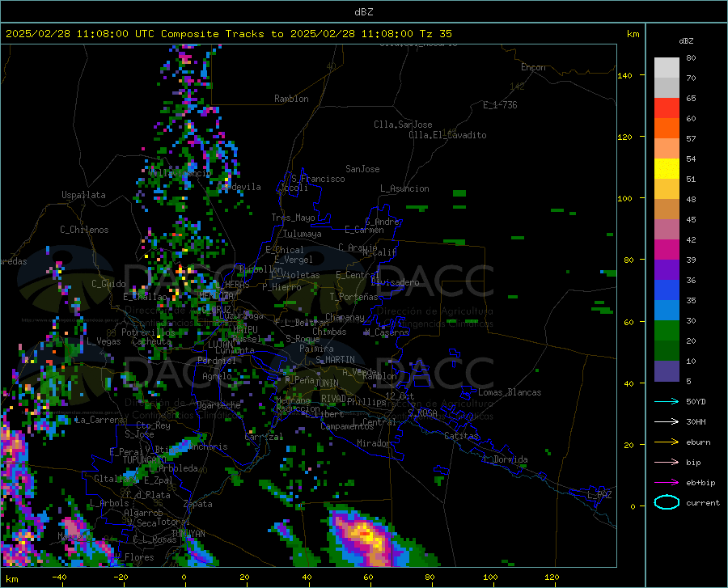Click the red-yellow storm core at the bottom
The width and height of the screenshot is (728, 588).
pyautogui.click(x=366, y=534)
